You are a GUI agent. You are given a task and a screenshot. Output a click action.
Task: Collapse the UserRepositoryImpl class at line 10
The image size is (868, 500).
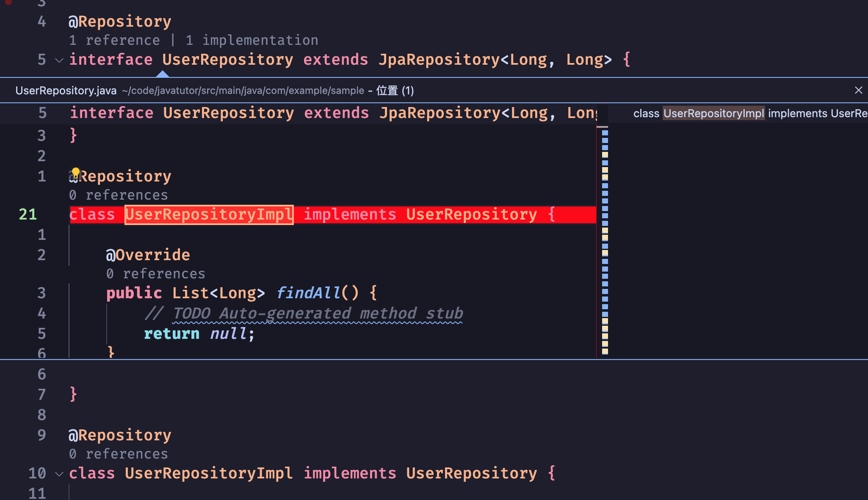click(58, 475)
